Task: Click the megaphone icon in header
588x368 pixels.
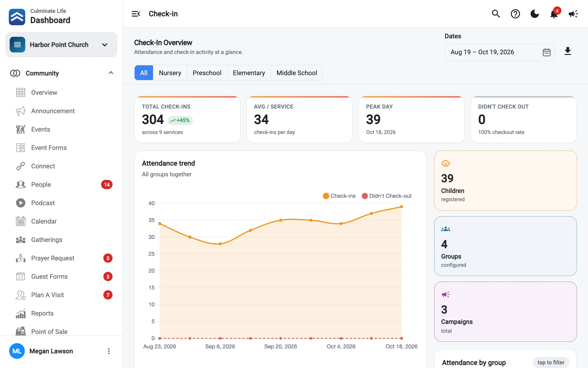Action: 573,14
